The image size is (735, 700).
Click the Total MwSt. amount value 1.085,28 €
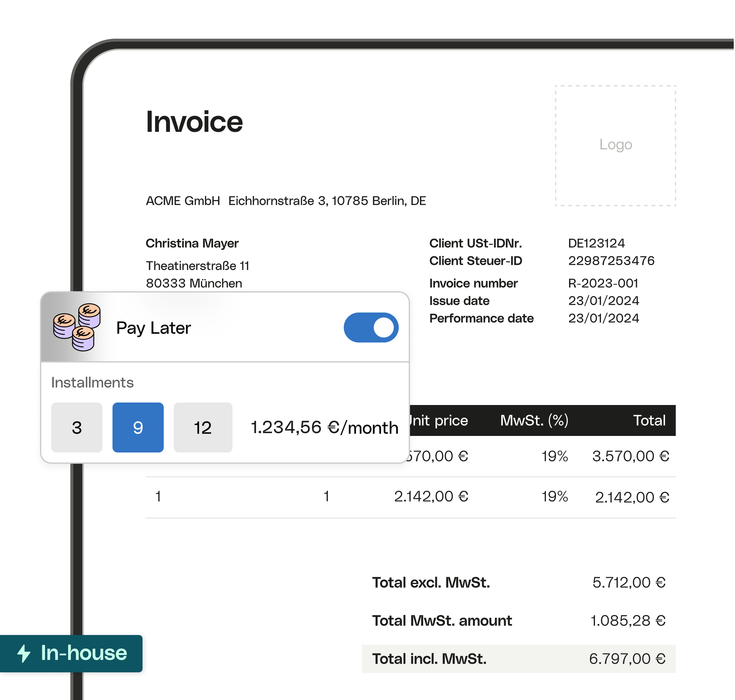pyautogui.click(x=628, y=621)
